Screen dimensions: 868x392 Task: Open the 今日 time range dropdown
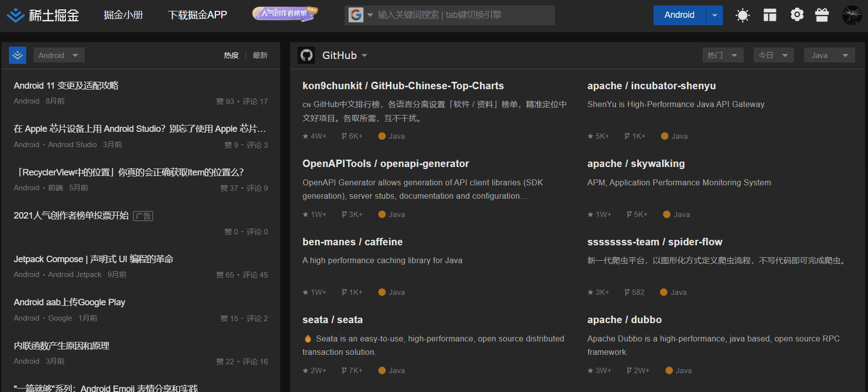pos(774,55)
